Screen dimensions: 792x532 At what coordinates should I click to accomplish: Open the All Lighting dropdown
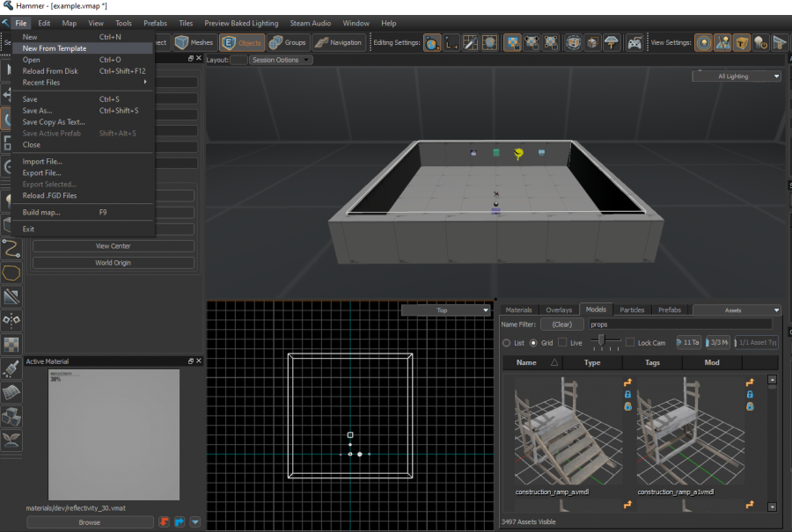736,76
